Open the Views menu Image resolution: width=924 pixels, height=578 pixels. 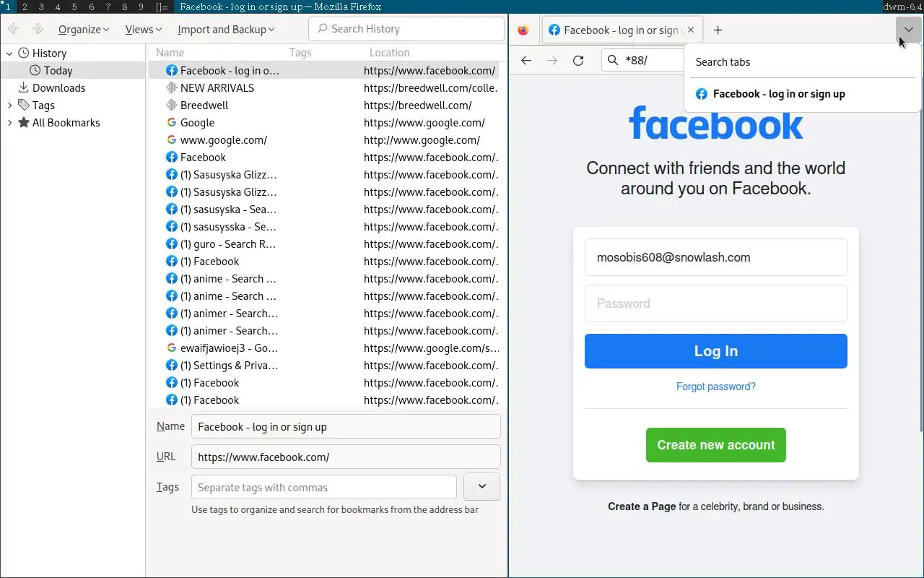click(143, 30)
